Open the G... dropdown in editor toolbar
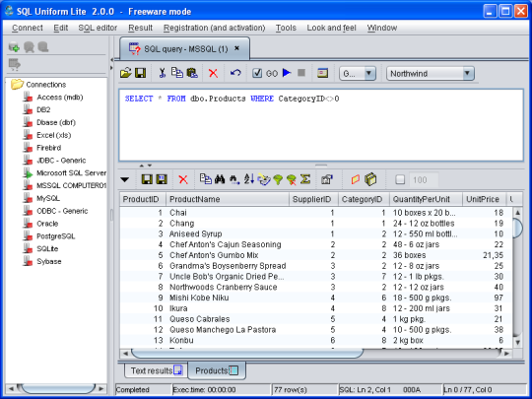532x399 pixels. point(358,73)
